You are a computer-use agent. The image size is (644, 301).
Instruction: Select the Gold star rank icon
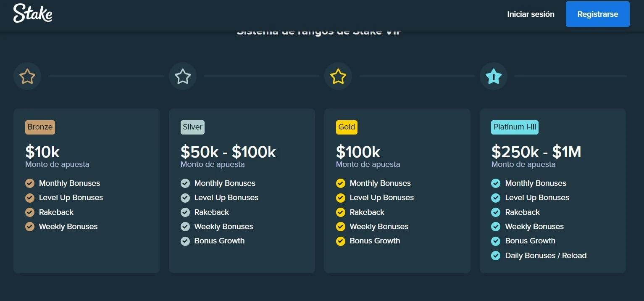point(338,77)
